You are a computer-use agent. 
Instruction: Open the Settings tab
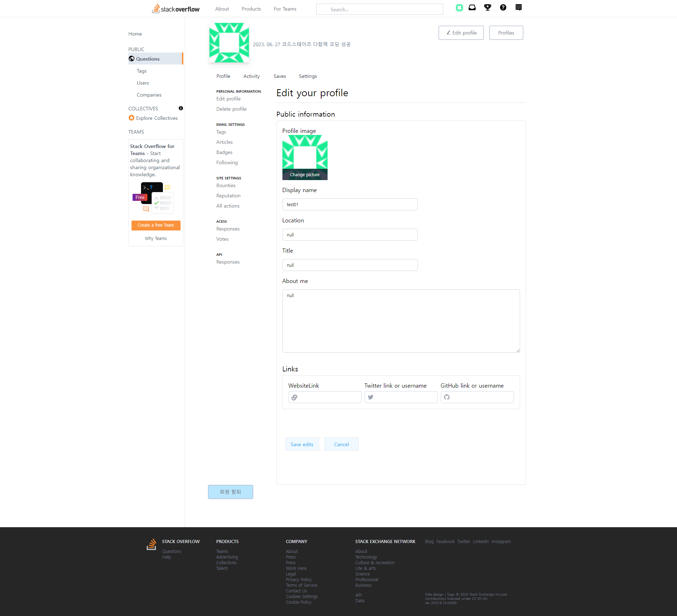pos(308,76)
